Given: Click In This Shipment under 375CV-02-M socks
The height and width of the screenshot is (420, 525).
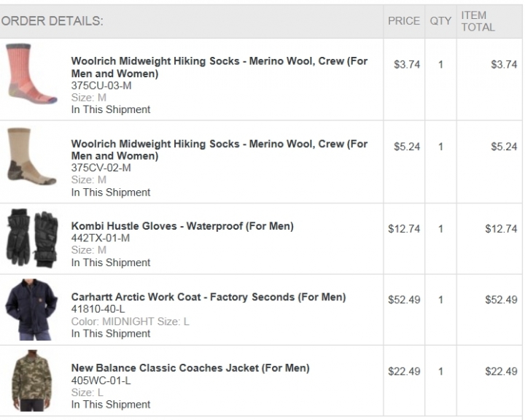Looking at the screenshot, I should (x=111, y=192).
